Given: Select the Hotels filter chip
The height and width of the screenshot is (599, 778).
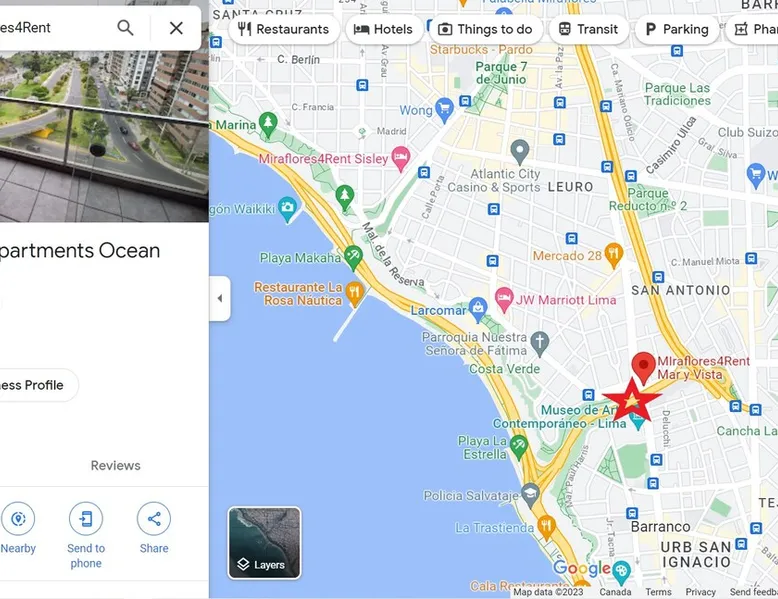Looking at the screenshot, I should point(384,29).
